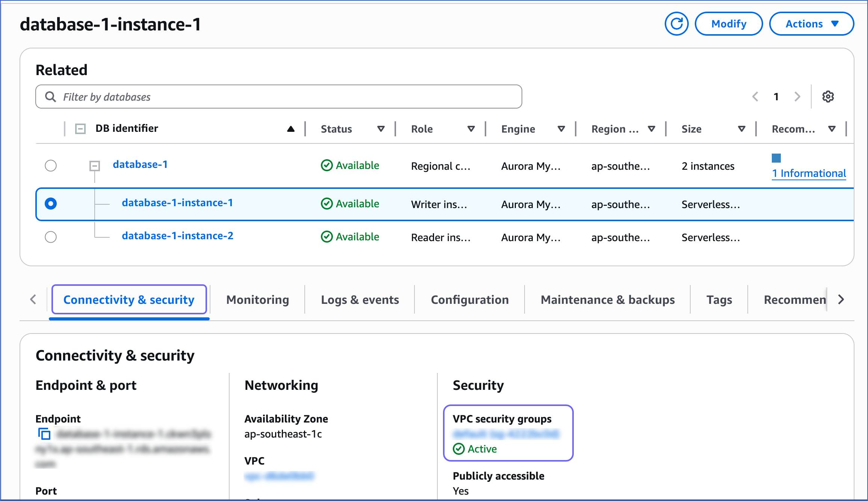868x501 pixels.
Task: Click the Modify button
Action: [729, 24]
